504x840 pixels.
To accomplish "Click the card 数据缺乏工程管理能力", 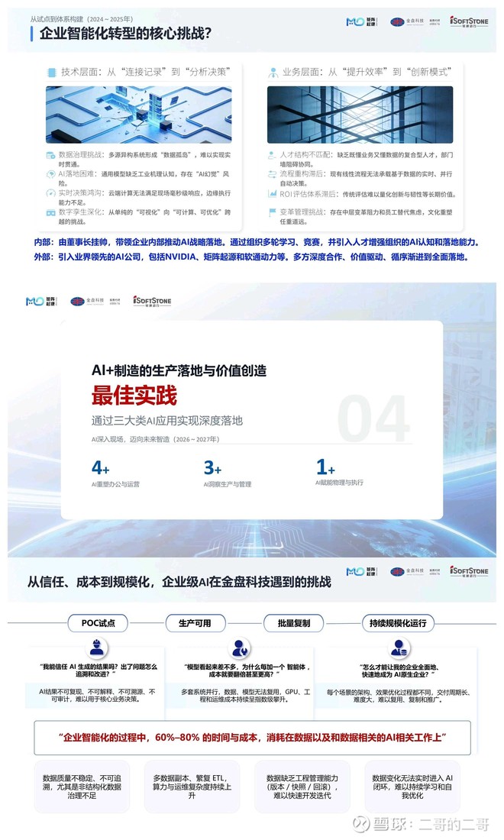I will 302,787.
